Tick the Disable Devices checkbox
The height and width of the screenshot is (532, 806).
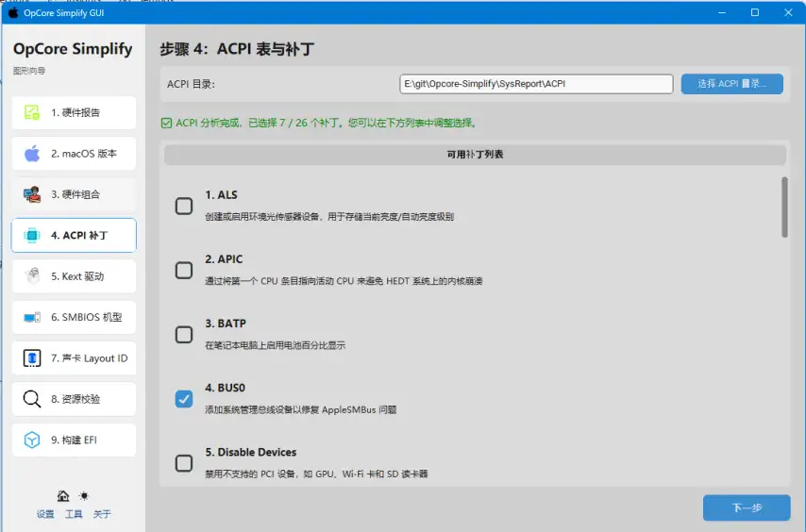tap(184, 463)
